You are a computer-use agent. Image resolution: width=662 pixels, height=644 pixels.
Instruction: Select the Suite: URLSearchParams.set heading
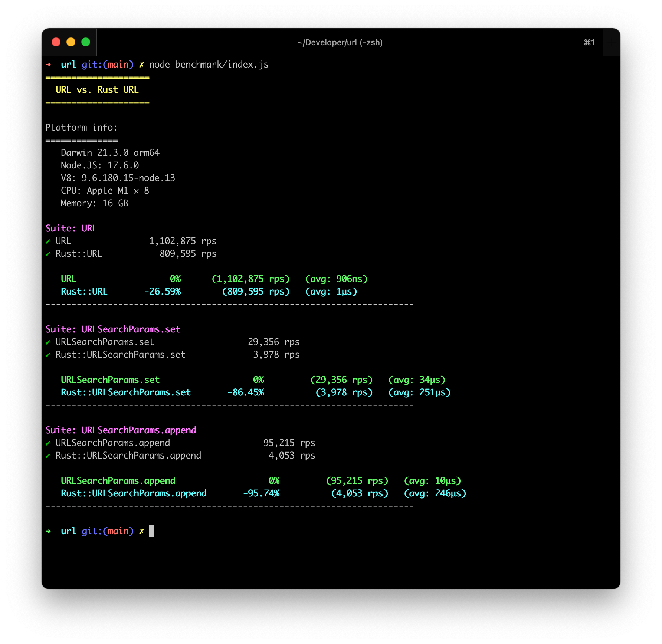click(113, 329)
